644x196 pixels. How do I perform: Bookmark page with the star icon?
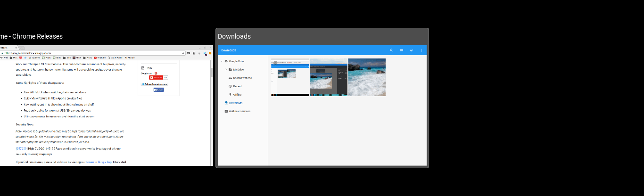183,53
